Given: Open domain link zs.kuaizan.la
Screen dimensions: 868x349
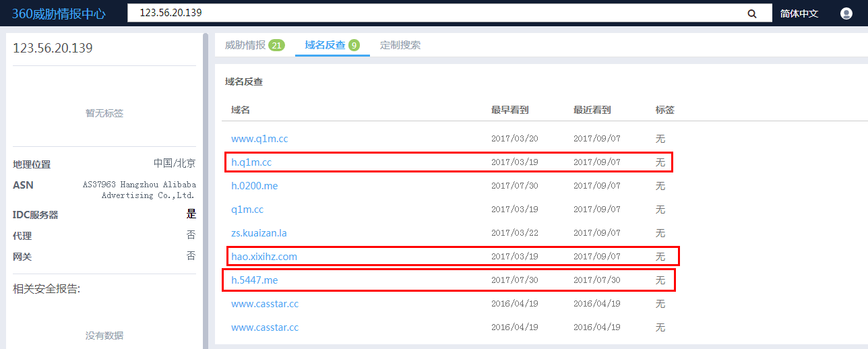Looking at the screenshot, I should [x=259, y=233].
